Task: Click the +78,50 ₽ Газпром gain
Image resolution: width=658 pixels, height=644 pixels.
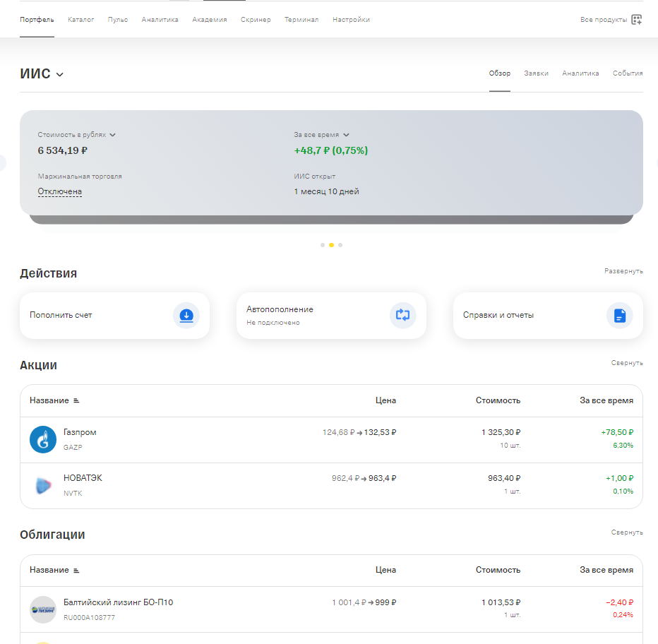Action: (x=617, y=432)
